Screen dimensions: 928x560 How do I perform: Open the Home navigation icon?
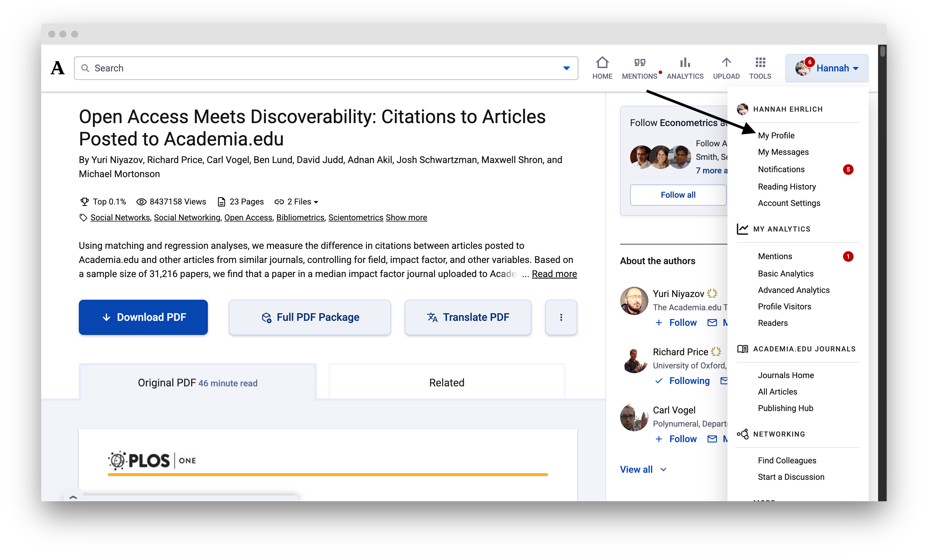[x=602, y=63]
